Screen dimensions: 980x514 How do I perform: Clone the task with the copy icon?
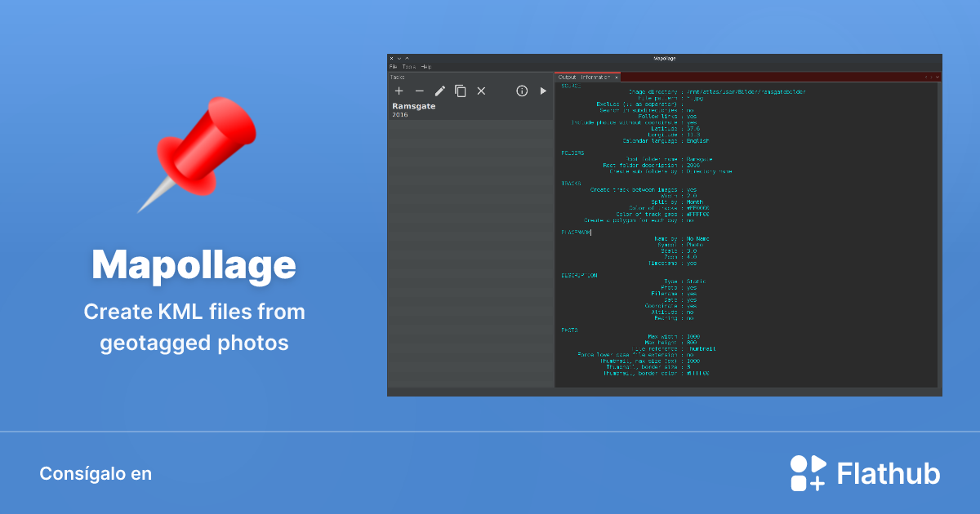click(x=461, y=91)
